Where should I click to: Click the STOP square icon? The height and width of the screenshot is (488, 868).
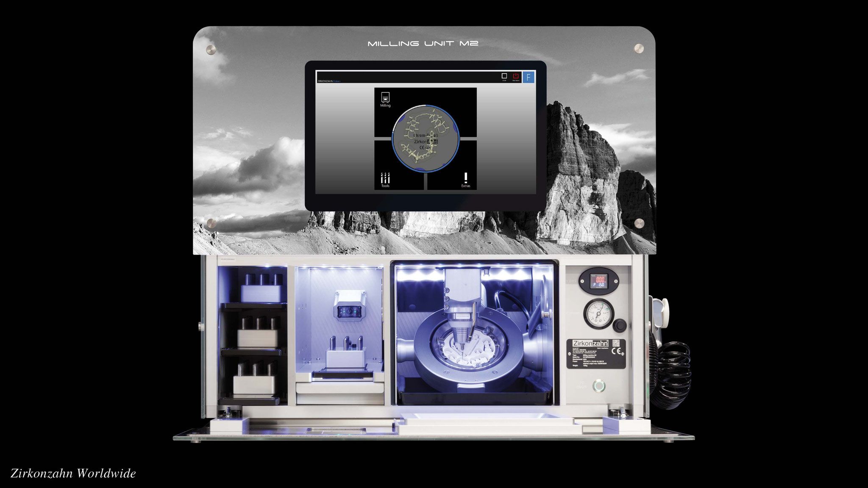(504, 77)
